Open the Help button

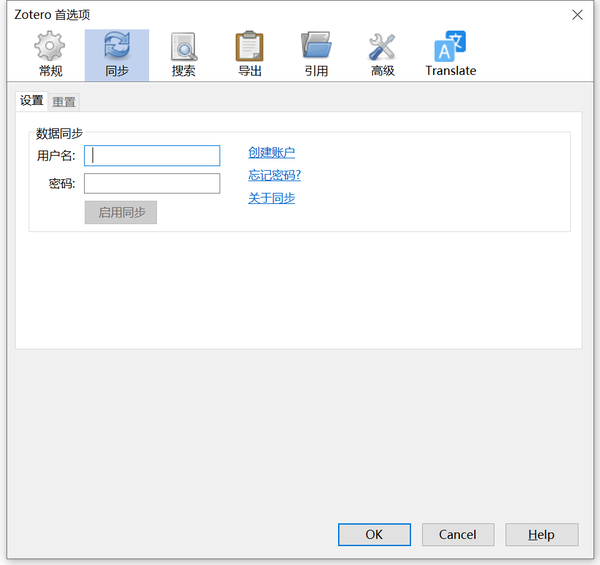pyautogui.click(x=541, y=534)
